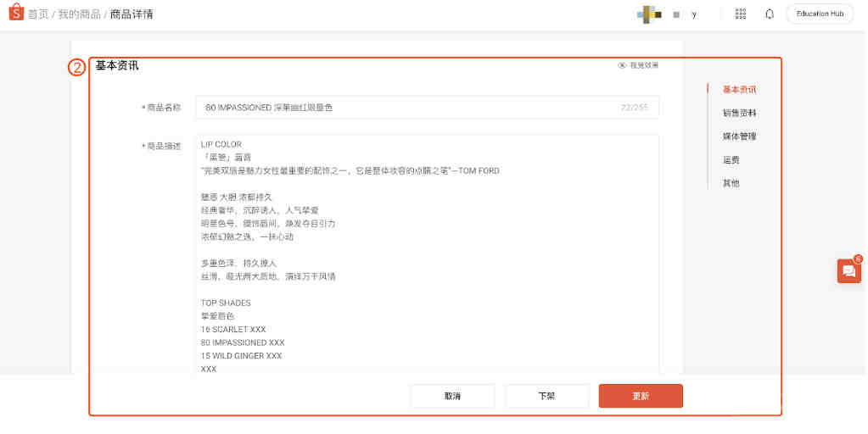
Task: Click the preview eye icon link
Action: pos(638,65)
